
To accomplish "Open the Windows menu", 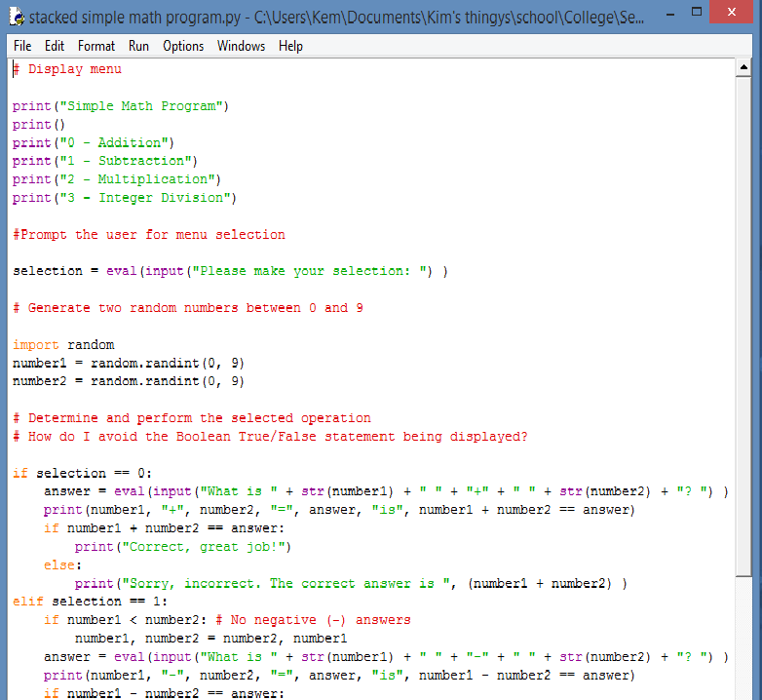I will pos(241,46).
